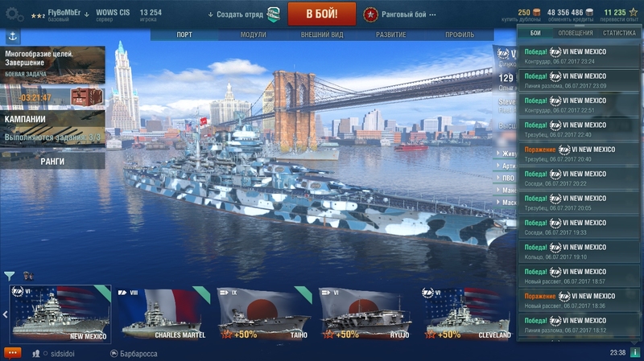This screenshot has height=361, width=644.
Task: Select the Charles Martel ship thumbnail
Action: pos(163,314)
